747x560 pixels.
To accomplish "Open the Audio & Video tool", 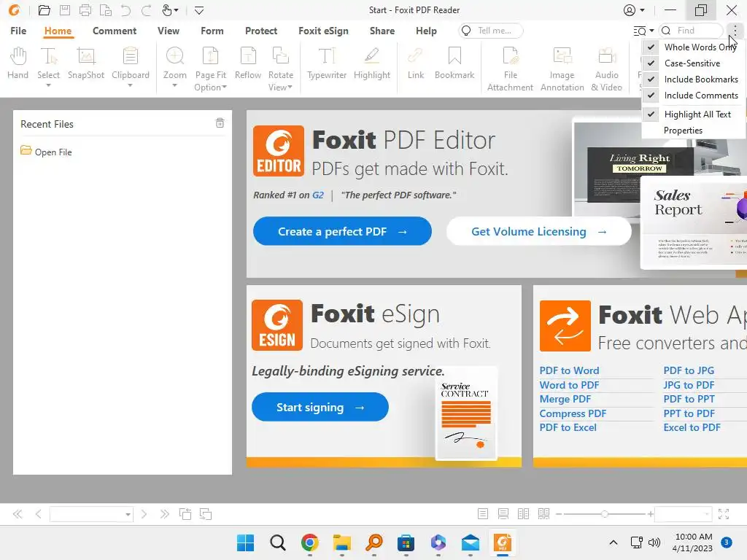I will point(606,69).
